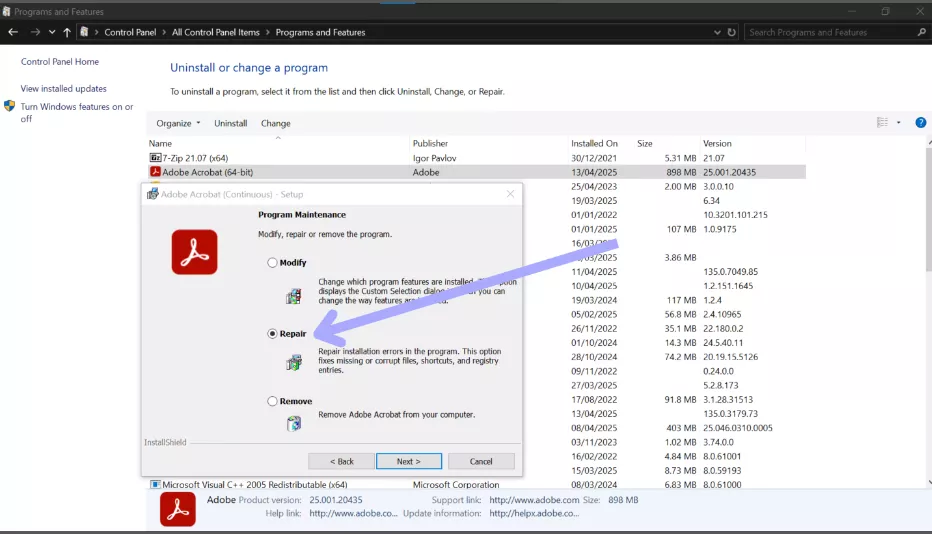Open All Control Panel Items breadcrumb
This screenshot has height=534, width=932.
tap(216, 32)
